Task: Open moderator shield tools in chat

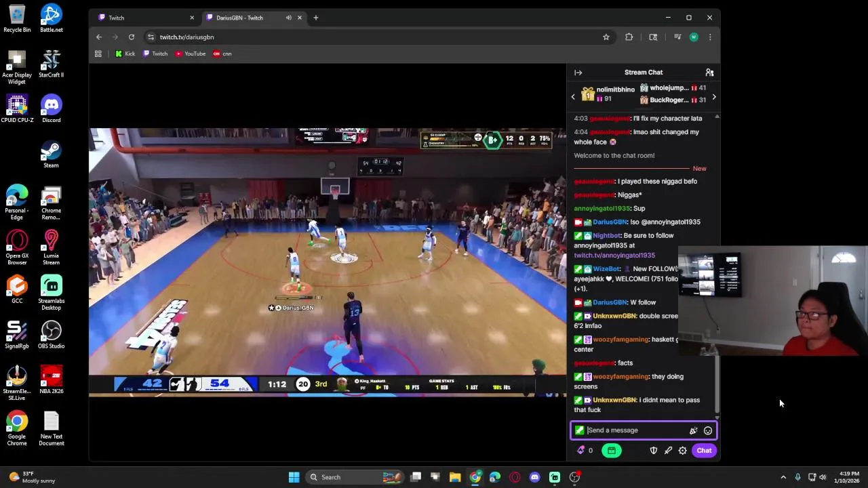Action: (x=654, y=451)
